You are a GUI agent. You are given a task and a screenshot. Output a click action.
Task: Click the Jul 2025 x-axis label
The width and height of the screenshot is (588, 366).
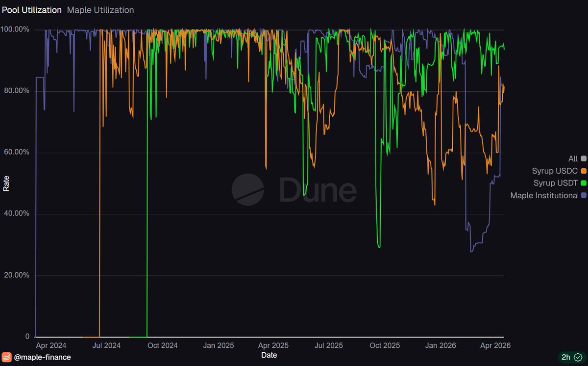(329, 345)
